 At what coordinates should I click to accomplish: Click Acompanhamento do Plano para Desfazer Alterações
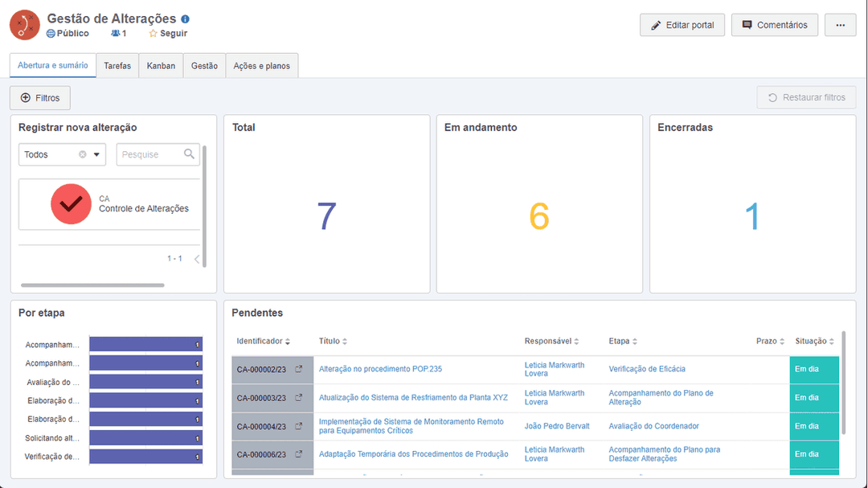tap(665, 454)
